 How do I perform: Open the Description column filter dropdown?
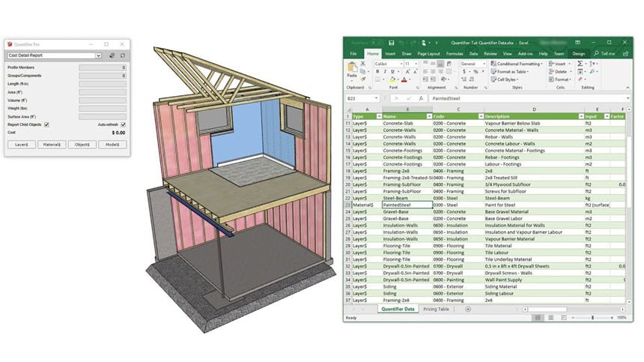581,116
